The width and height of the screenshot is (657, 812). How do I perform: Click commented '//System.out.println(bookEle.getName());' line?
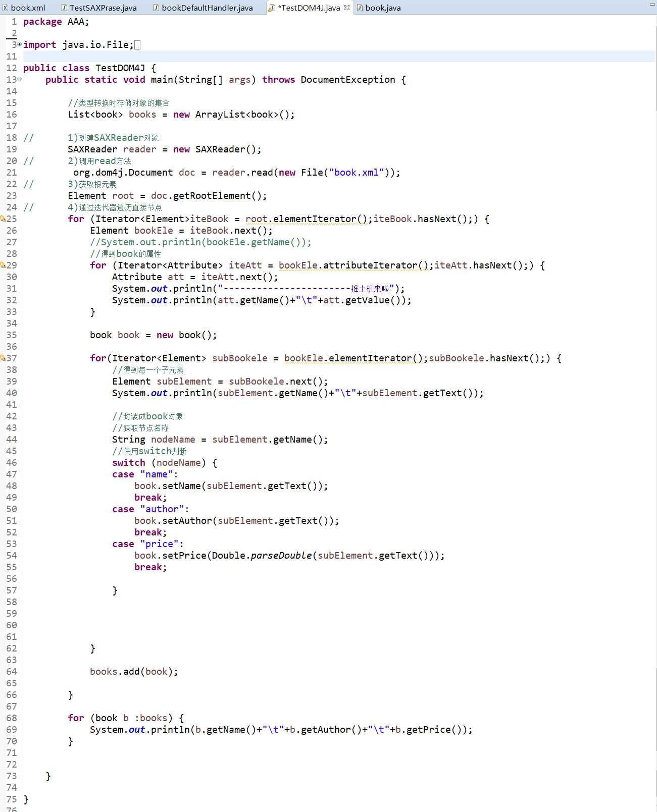(200, 242)
